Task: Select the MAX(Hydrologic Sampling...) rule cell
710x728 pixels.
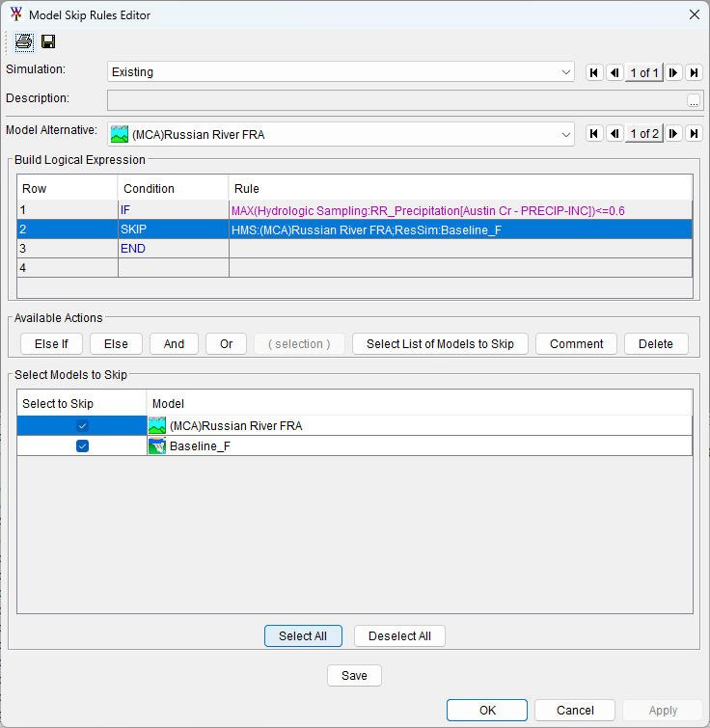Action: coord(460,210)
